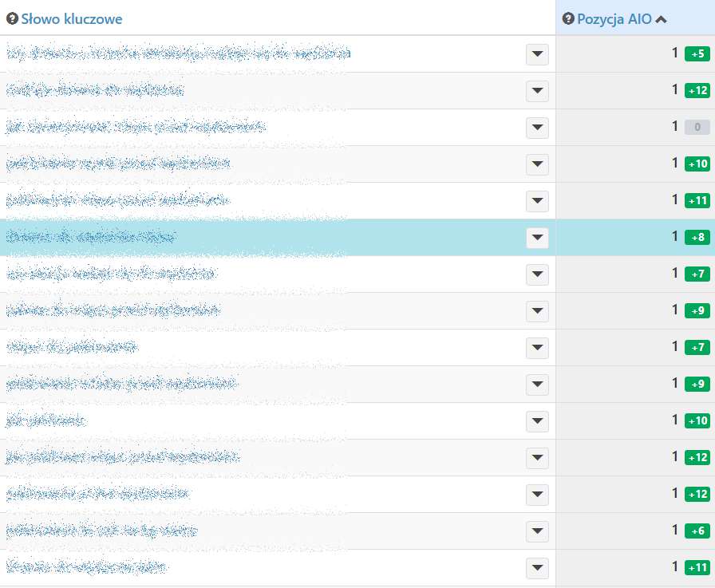The image size is (715, 588).
Task: Select the blurred keyword in the highlighted row
Action: point(91,237)
